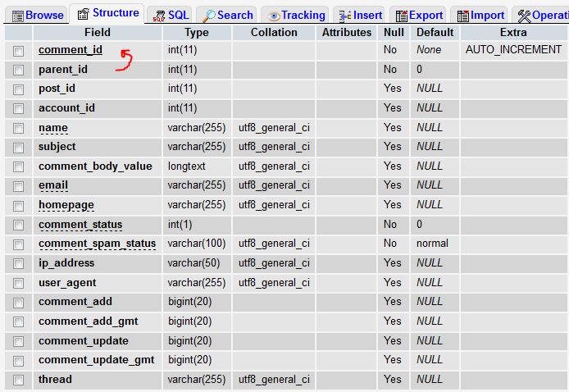Click the Collation column header
The height and width of the screenshot is (392, 569).
274,33
